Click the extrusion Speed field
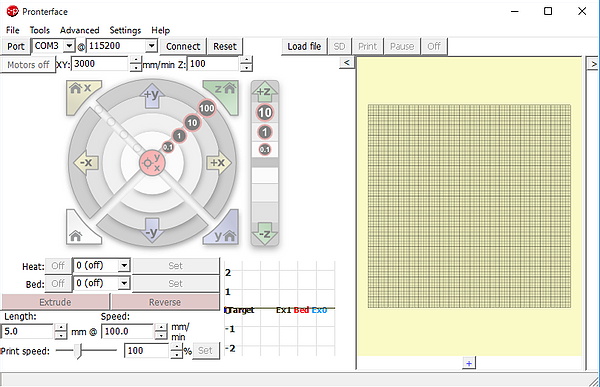Screen dimensions: 600x387 click(127, 331)
